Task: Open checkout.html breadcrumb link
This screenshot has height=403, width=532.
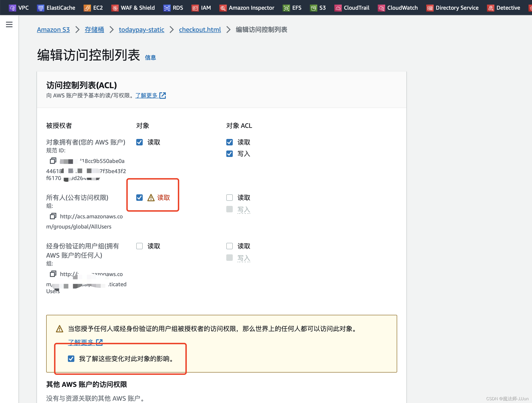Action: tap(200, 30)
